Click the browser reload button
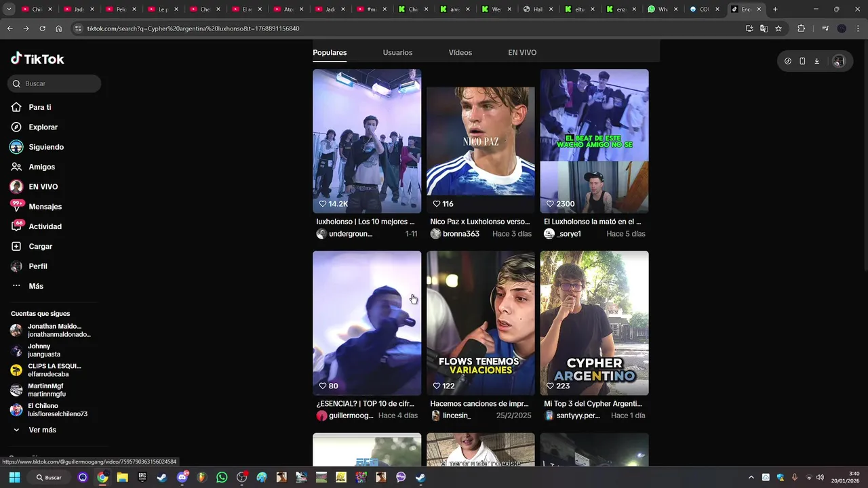This screenshot has height=488, width=868. pyautogui.click(x=42, y=28)
